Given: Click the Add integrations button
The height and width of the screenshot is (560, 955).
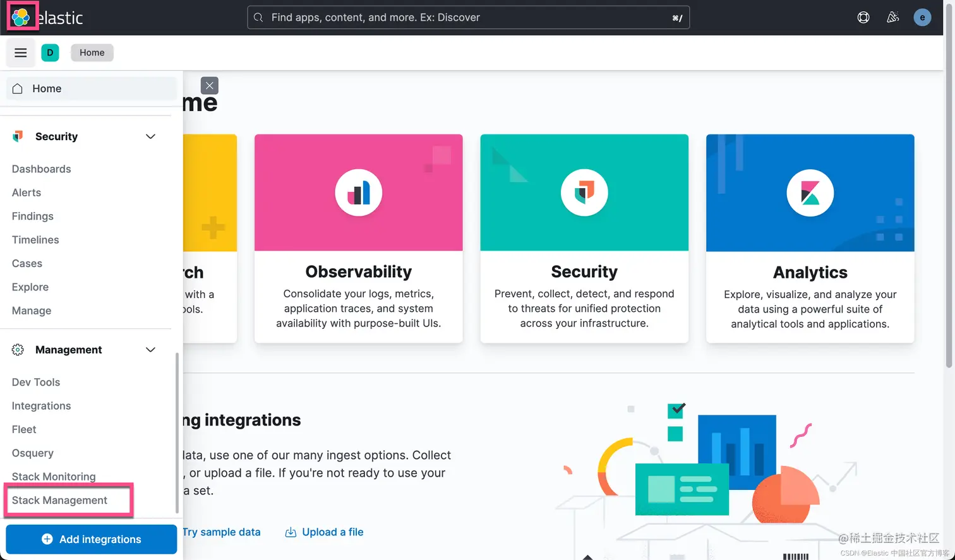Looking at the screenshot, I should (x=92, y=539).
